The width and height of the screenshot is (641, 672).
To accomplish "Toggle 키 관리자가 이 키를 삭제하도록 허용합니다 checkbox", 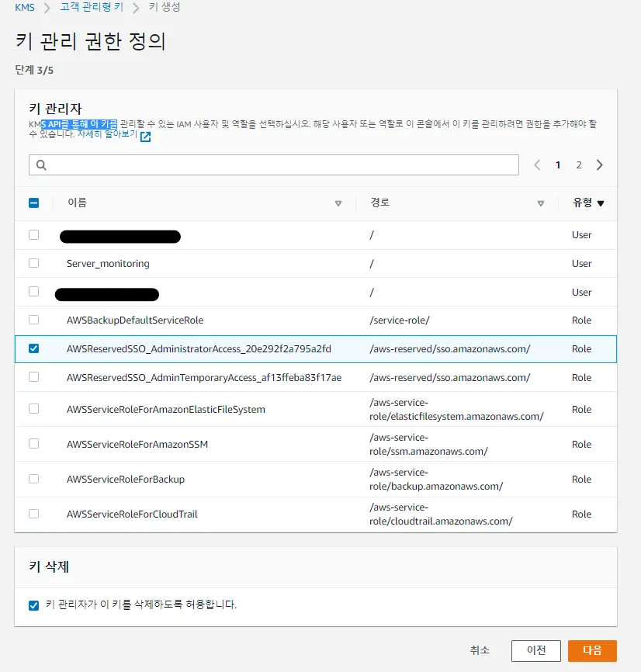I will tap(34, 605).
